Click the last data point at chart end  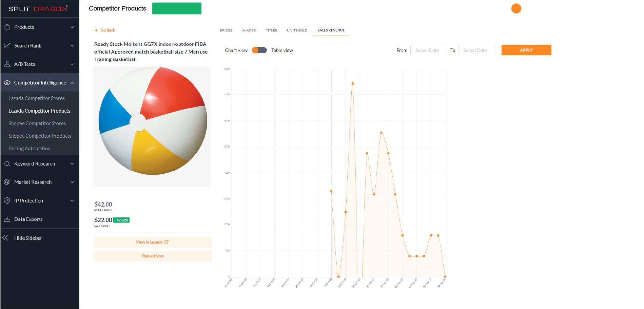(445, 277)
